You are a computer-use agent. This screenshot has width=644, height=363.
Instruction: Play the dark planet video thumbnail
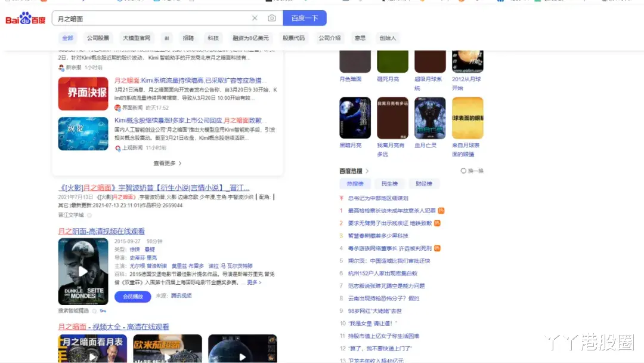tap(242, 349)
